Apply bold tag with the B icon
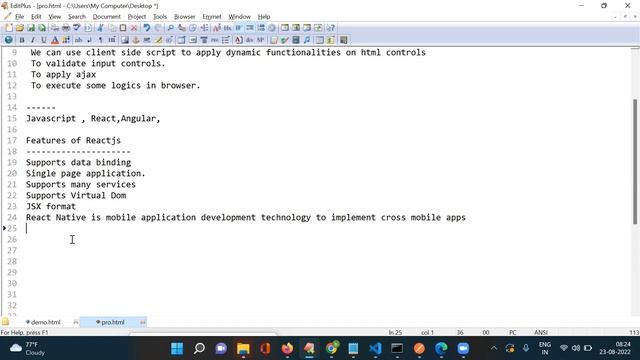 pyautogui.click(x=22, y=40)
